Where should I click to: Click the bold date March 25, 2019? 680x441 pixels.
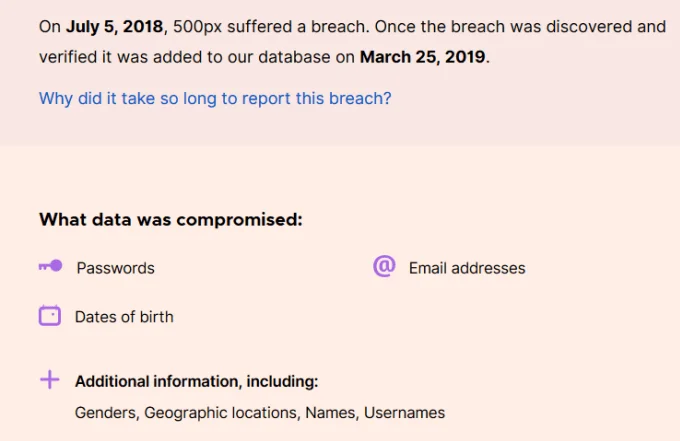422,57
